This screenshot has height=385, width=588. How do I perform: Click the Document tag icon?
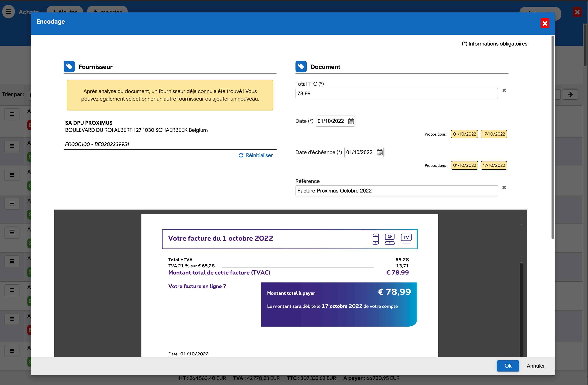pos(301,66)
